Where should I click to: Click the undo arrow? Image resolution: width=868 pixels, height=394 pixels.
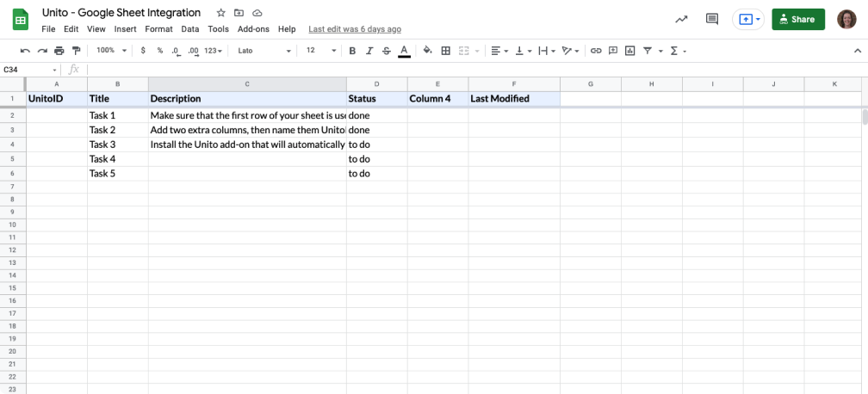pyautogui.click(x=25, y=51)
